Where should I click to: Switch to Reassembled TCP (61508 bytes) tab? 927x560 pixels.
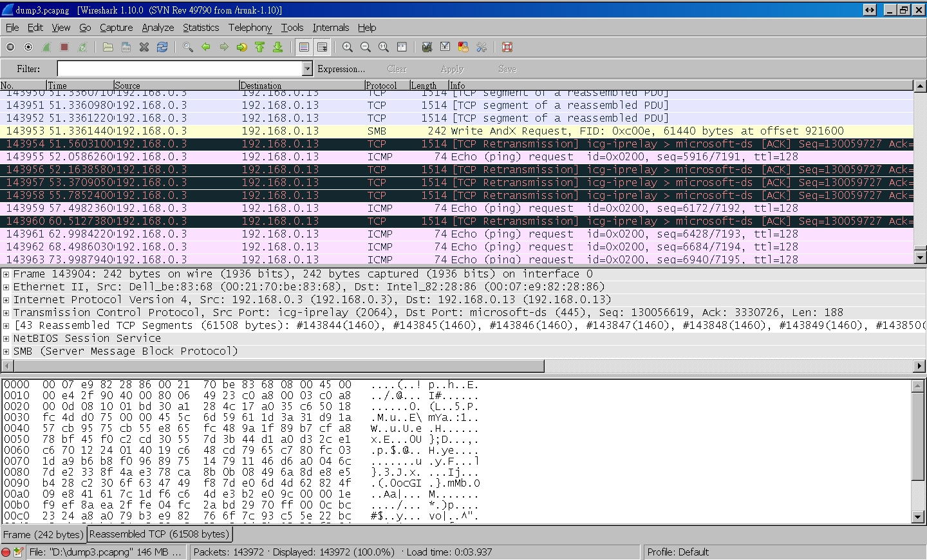pos(159,534)
